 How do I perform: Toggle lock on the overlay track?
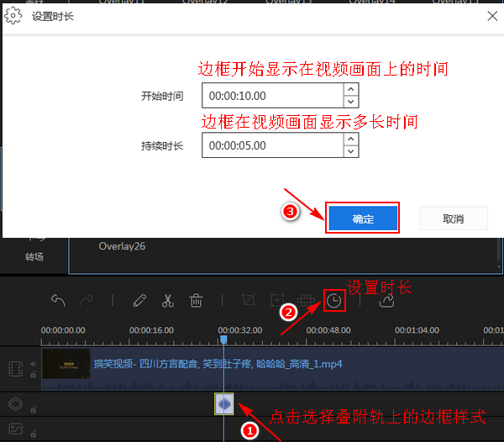point(33,409)
